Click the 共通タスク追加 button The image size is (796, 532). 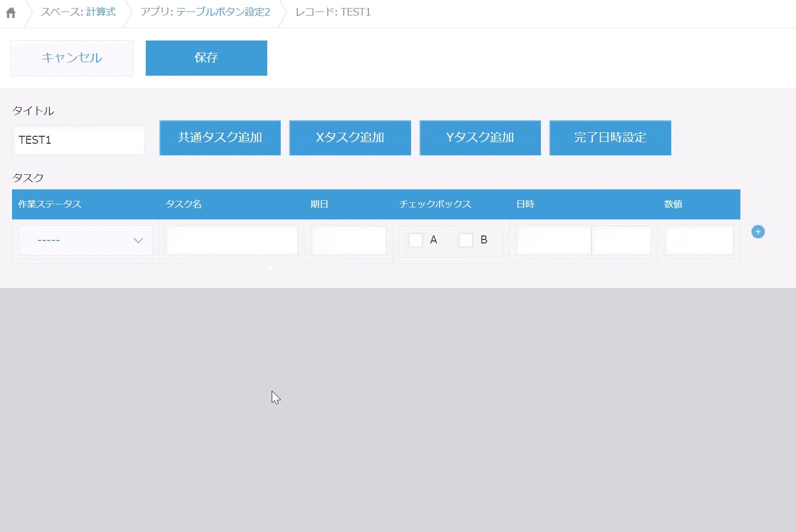(x=220, y=138)
